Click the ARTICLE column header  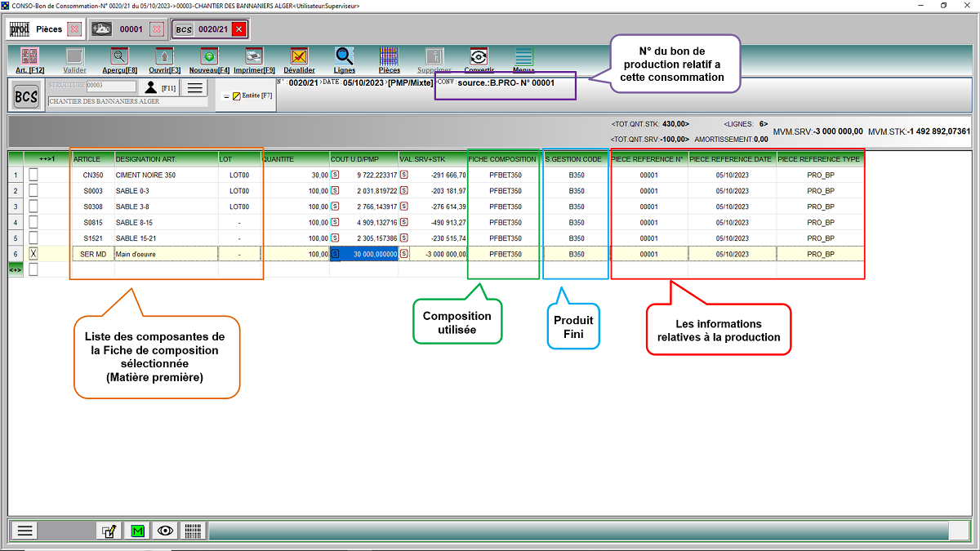93,158
